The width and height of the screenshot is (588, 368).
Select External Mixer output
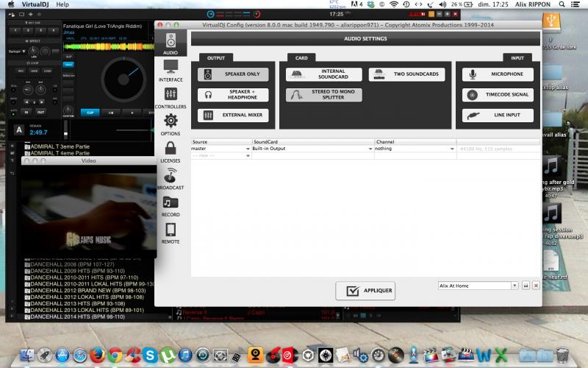233,115
